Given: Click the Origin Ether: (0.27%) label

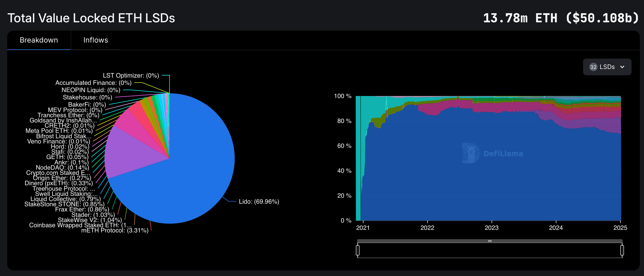Looking at the screenshot, I should 62,178.
